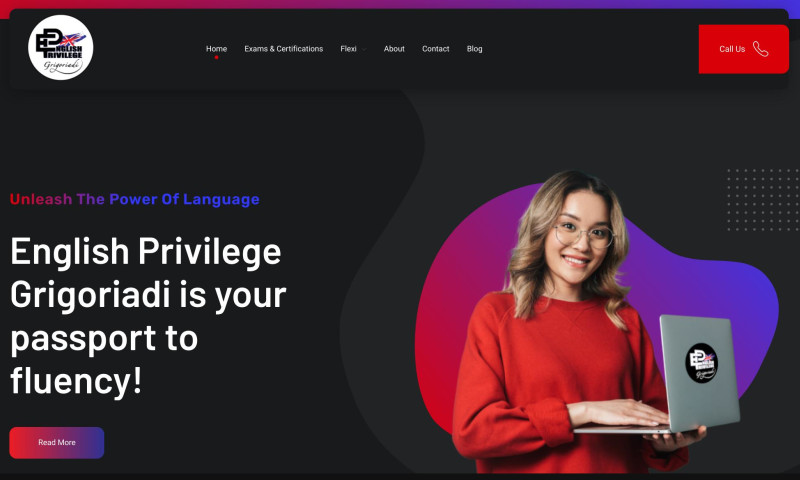The width and height of the screenshot is (800, 480).
Task: Expand the Flexi dropdown chevron
Action: tap(364, 49)
